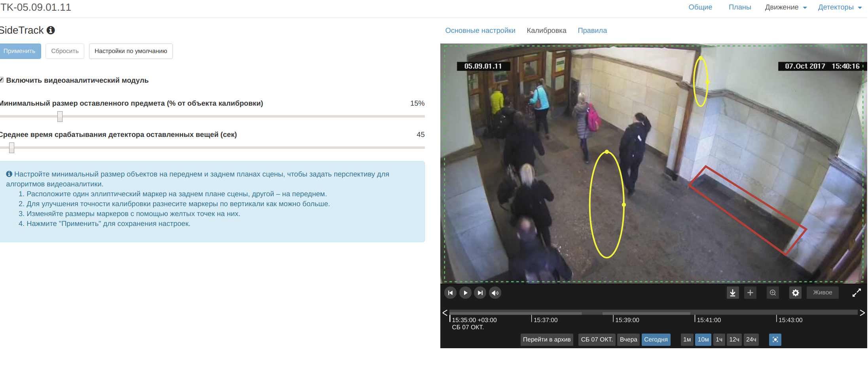
Task: Click Перейти в архив
Action: coord(547,340)
